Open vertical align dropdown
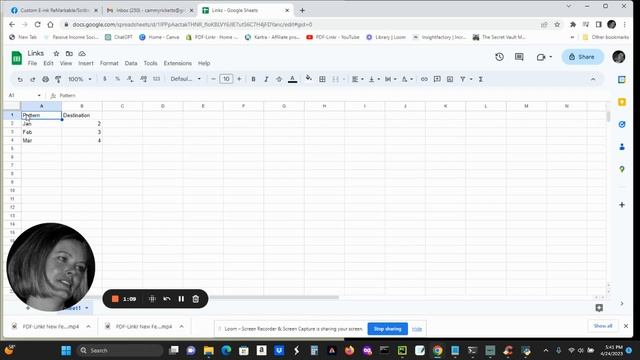The height and width of the screenshot is (360, 640). point(374,79)
